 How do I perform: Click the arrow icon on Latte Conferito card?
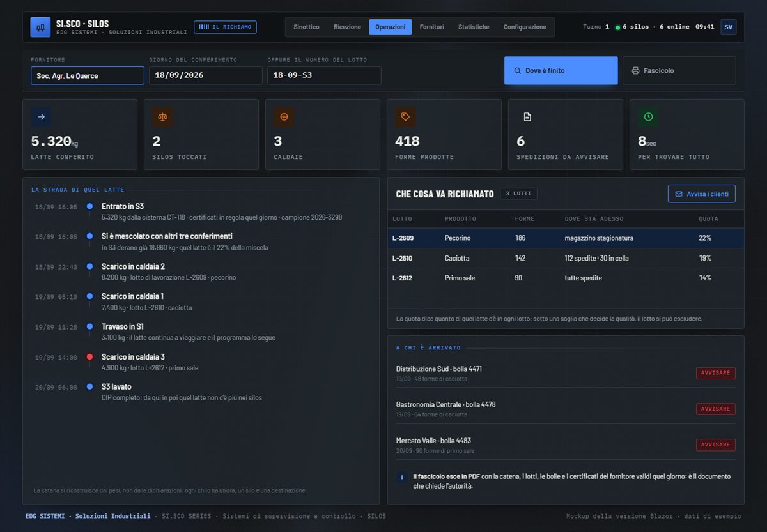coord(41,117)
